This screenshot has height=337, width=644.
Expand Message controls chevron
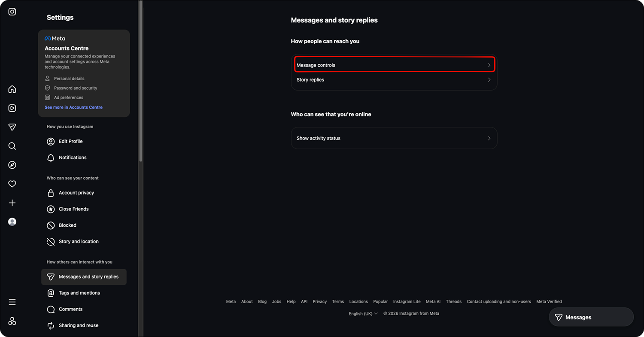pos(489,65)
